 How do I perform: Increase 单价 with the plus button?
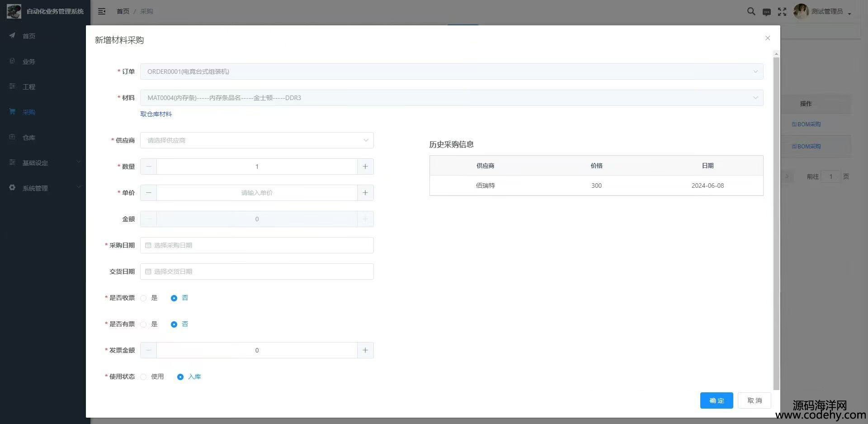click(365, 193)
